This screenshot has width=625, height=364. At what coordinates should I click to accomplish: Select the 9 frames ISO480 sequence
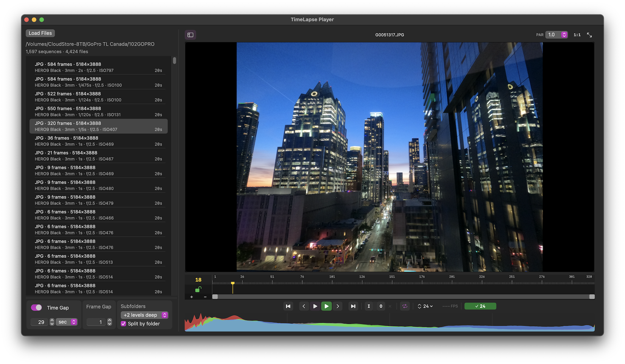(98, 185)
